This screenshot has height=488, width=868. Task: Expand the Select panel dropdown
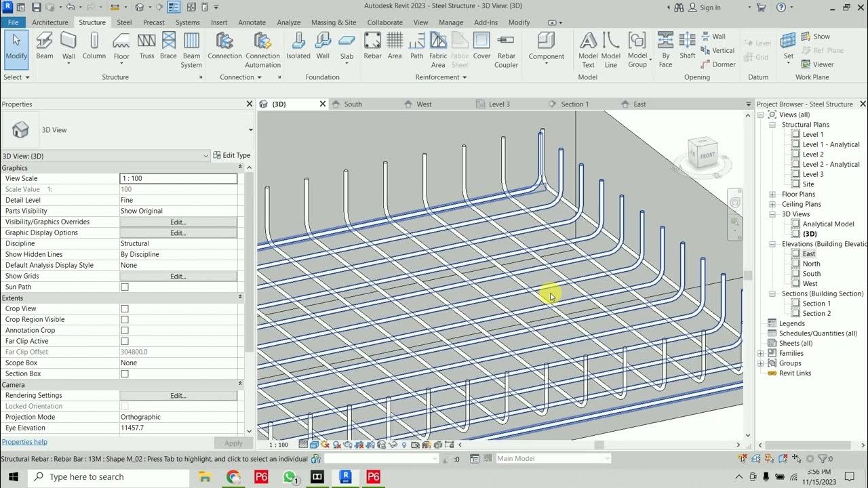click(16, 77)
